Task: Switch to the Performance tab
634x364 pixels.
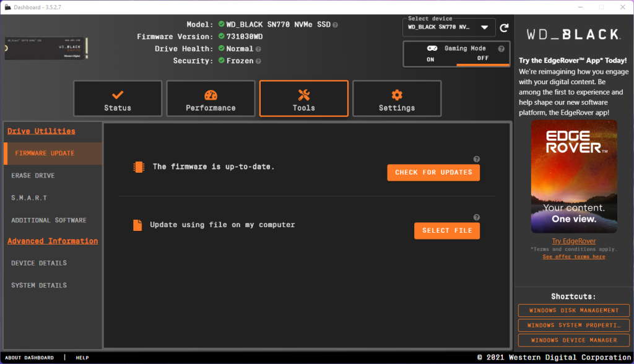Action: (211, 98)
